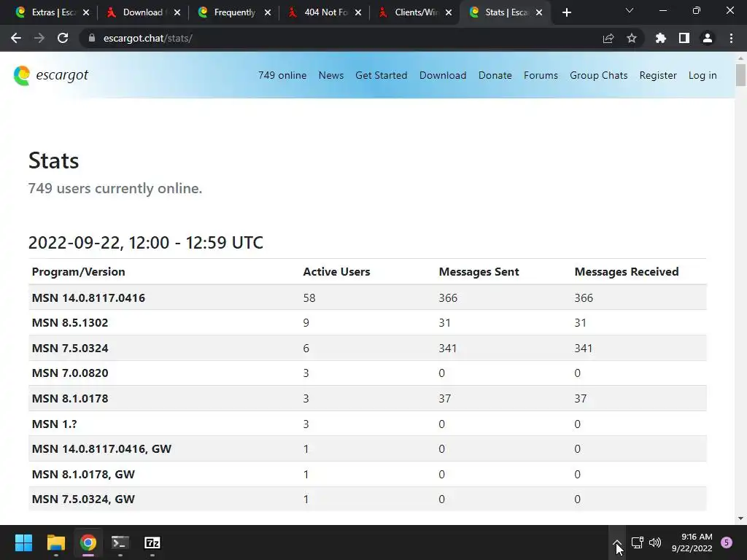Open network status tray icon
This screenshot has height=560, width=747.
pyautogui.click(x=637, y=542)
